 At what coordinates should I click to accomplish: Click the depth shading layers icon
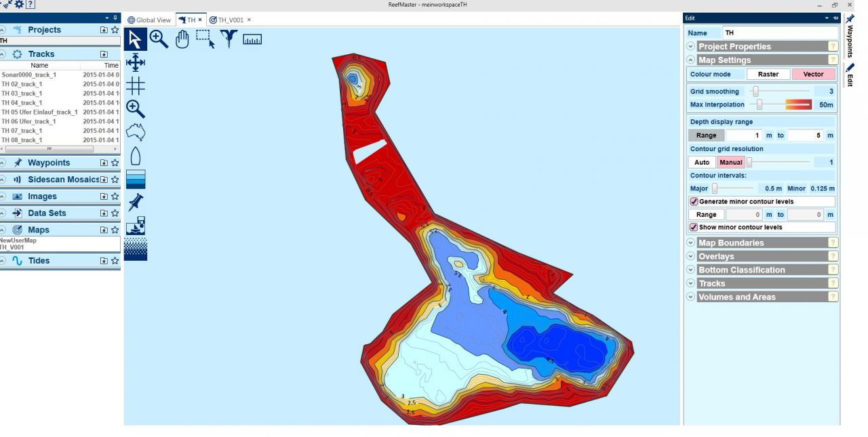(x=136, y=180)
